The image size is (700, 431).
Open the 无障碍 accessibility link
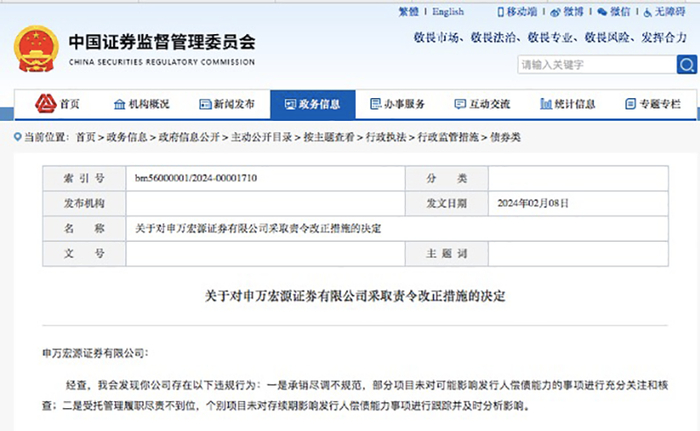coord(670,12)
